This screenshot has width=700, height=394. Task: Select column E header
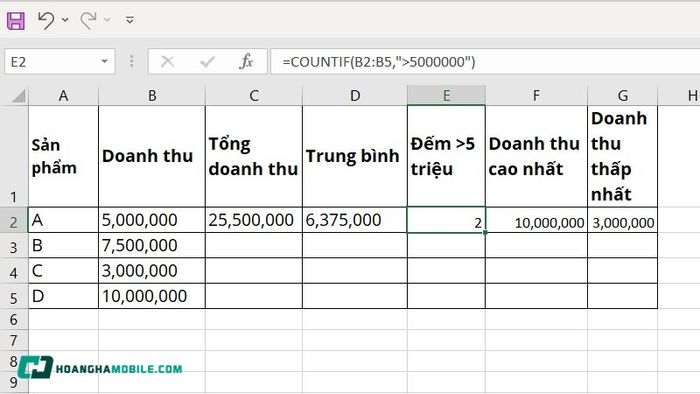point(446,95)
